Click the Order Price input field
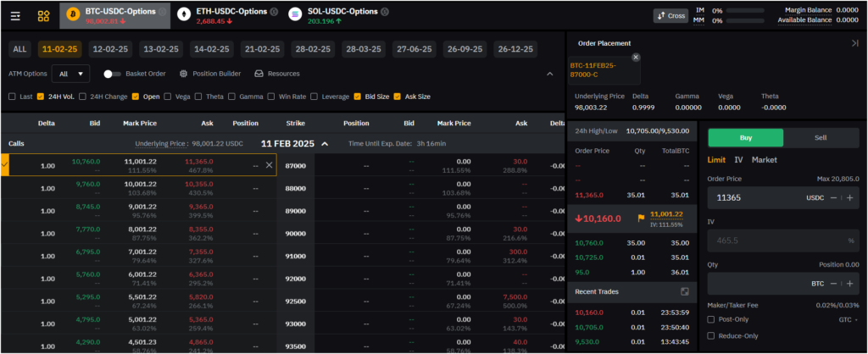The width and height of the screenshot is (868, 354). point(783,197)
